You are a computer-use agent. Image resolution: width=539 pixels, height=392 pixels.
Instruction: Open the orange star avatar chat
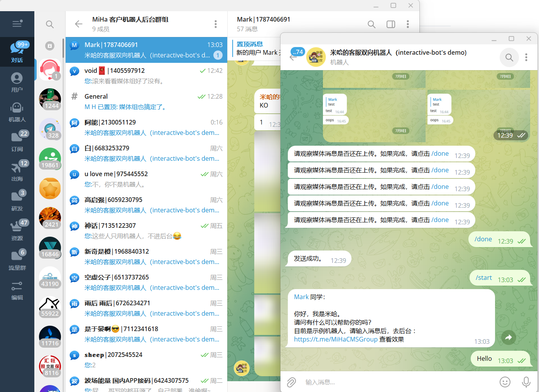pos(50,188)
